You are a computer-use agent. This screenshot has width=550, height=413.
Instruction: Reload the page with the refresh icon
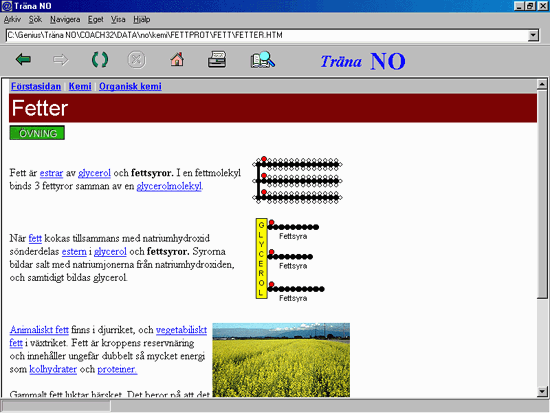tap(100, 60)
